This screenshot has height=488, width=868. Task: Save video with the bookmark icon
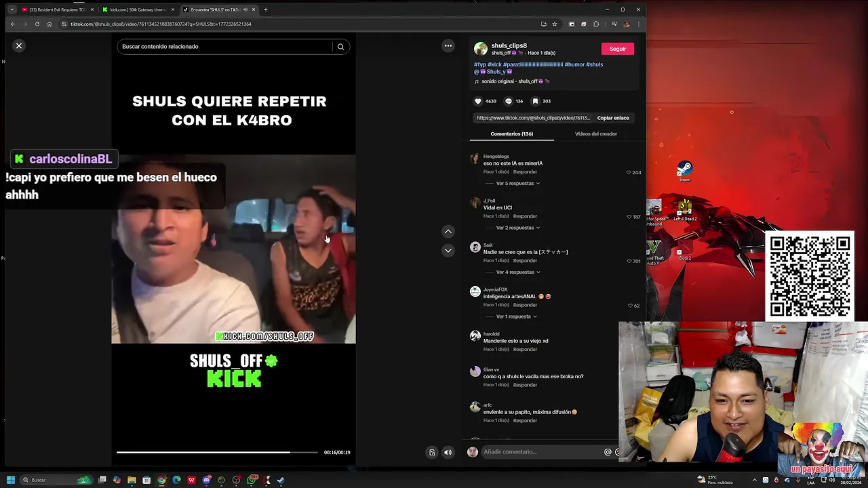pyautogui.click(x=535, y=101)
